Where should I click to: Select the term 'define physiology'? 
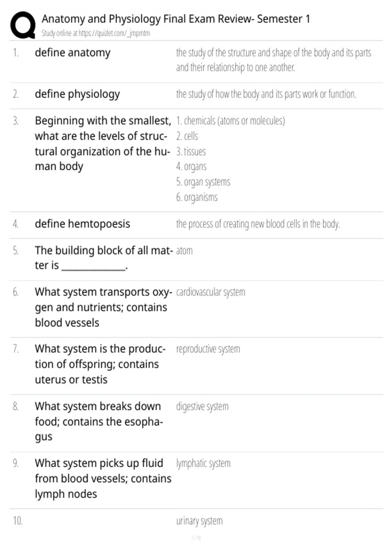pyautogui.click(x=77, y=94)
